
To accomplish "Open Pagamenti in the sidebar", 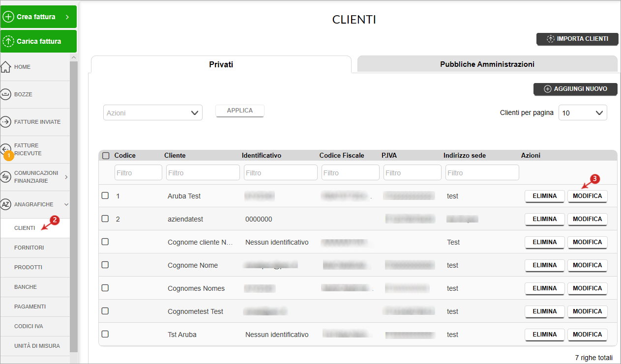I will [35, 307].
